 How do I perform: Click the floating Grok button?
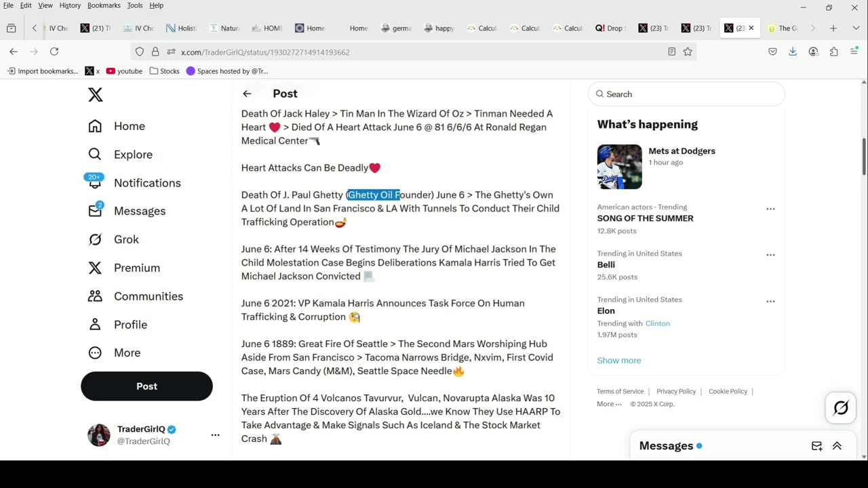coord(841,408)
